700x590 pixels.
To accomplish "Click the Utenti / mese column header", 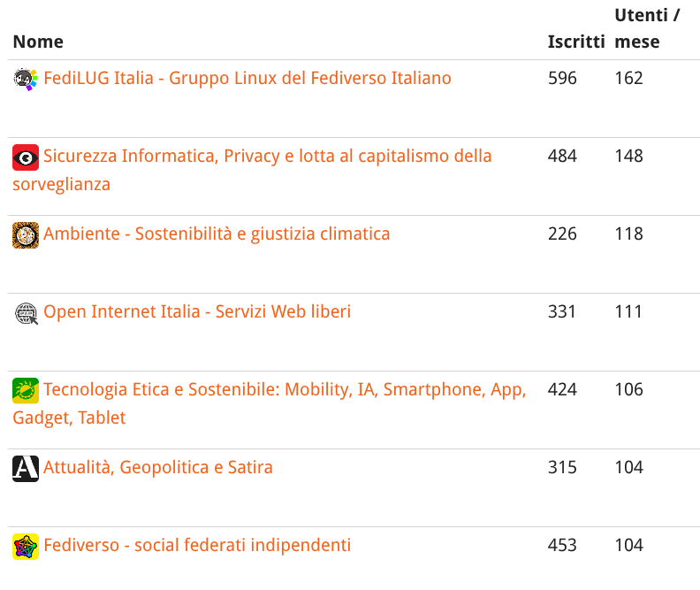I will tap(647, 28).
